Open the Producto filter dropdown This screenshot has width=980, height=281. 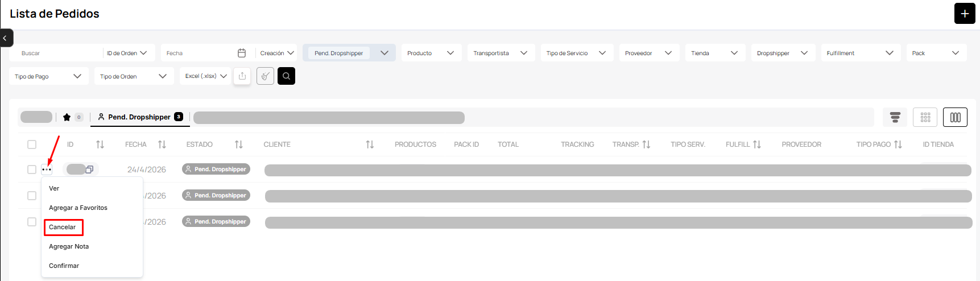(431, 53)
